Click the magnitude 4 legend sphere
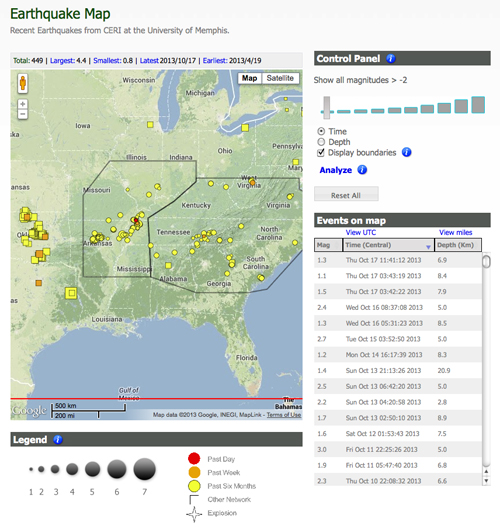 [72, 469]
